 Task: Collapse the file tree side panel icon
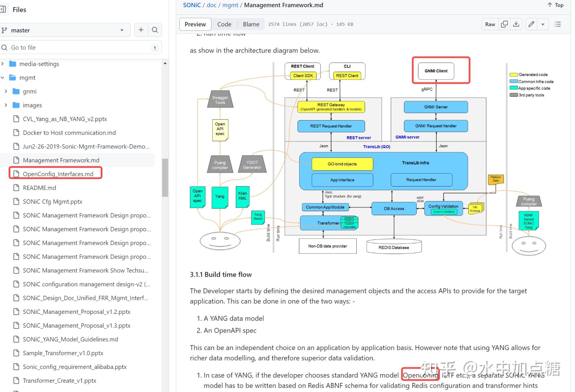click(3, 10)
